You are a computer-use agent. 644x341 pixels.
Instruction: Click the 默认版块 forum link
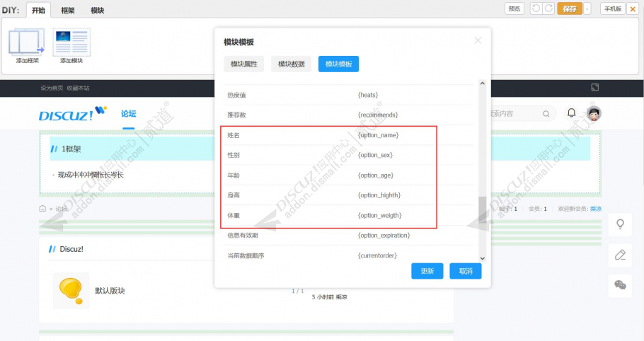[110, 291]
